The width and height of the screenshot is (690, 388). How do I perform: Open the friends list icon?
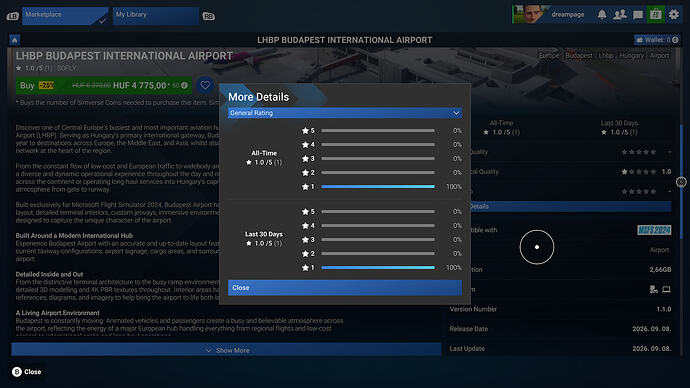[620, 15]
